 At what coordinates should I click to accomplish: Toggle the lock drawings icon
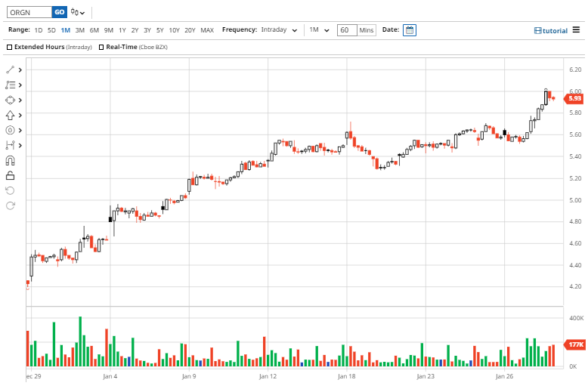pos(10,175)
